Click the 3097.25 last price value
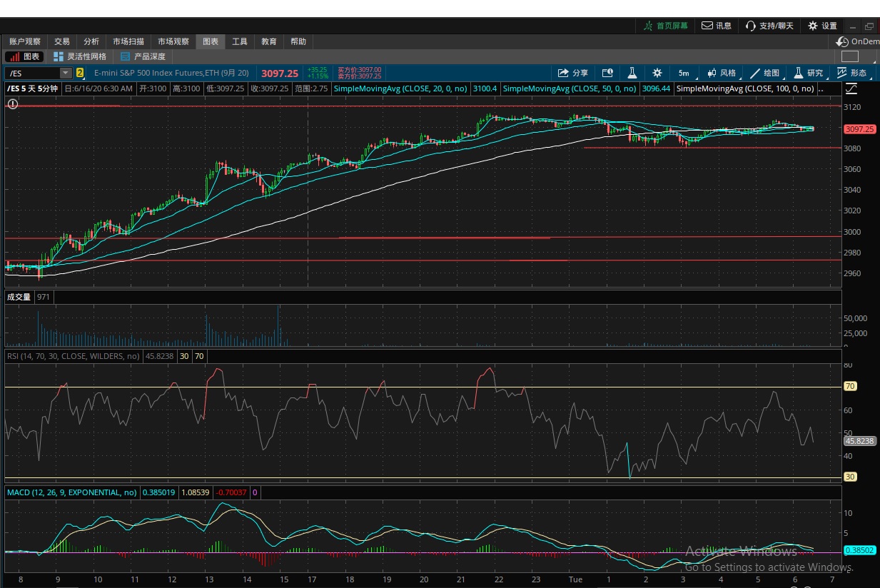This screenshot has height=588, width=880. tap(280, 73)
